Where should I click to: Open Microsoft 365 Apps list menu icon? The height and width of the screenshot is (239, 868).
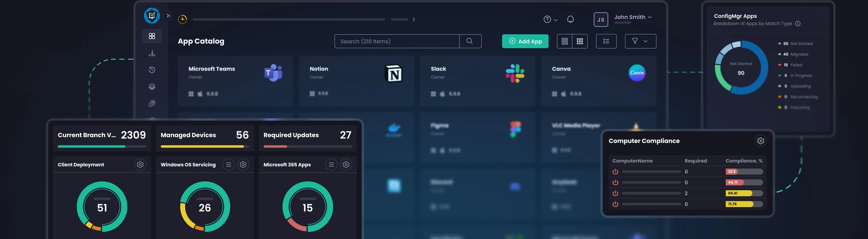pyautogui.click(x=331, y=164)
